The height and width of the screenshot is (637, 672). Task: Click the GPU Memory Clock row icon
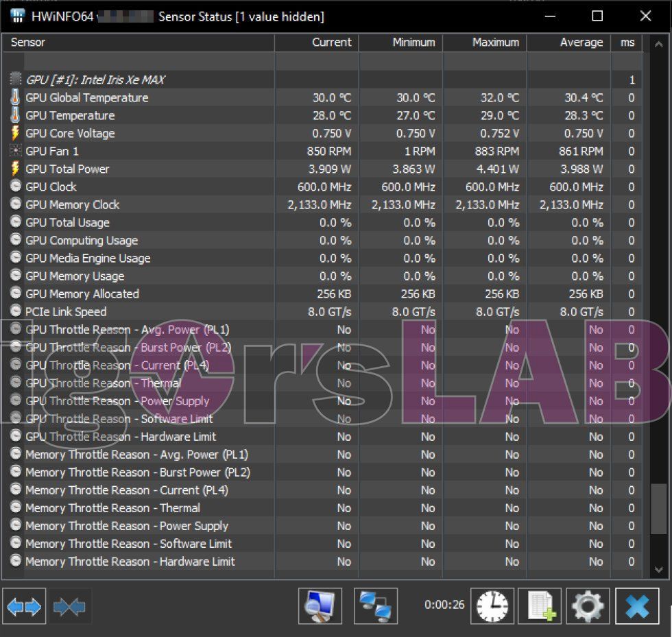[x=15, y=204]
